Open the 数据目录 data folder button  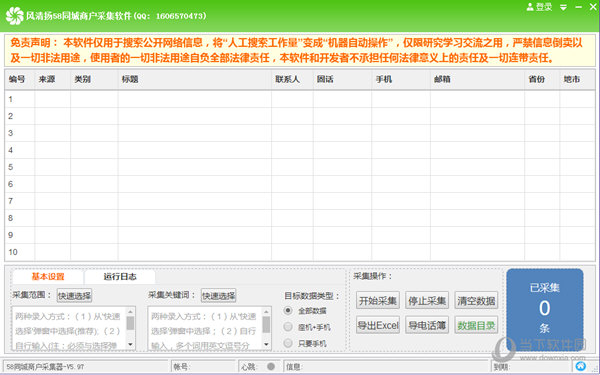click(x=476, y=325)
